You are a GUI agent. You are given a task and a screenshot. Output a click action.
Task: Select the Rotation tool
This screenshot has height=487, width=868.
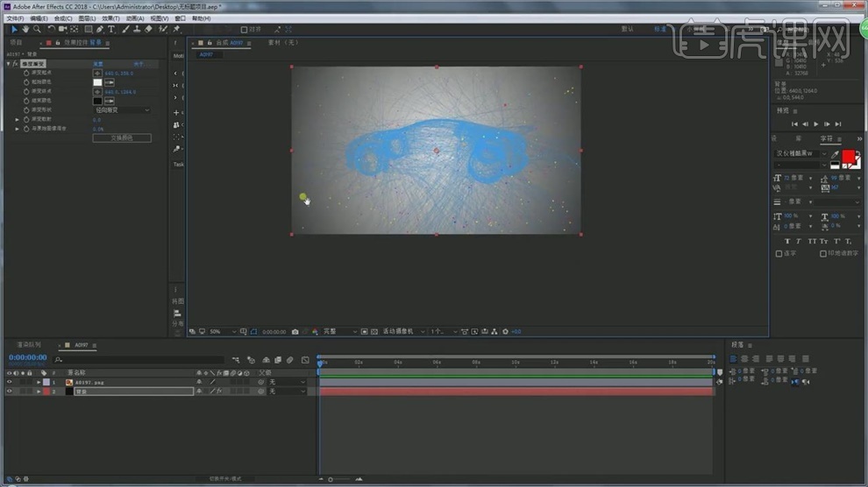click(x=51, y=29)
